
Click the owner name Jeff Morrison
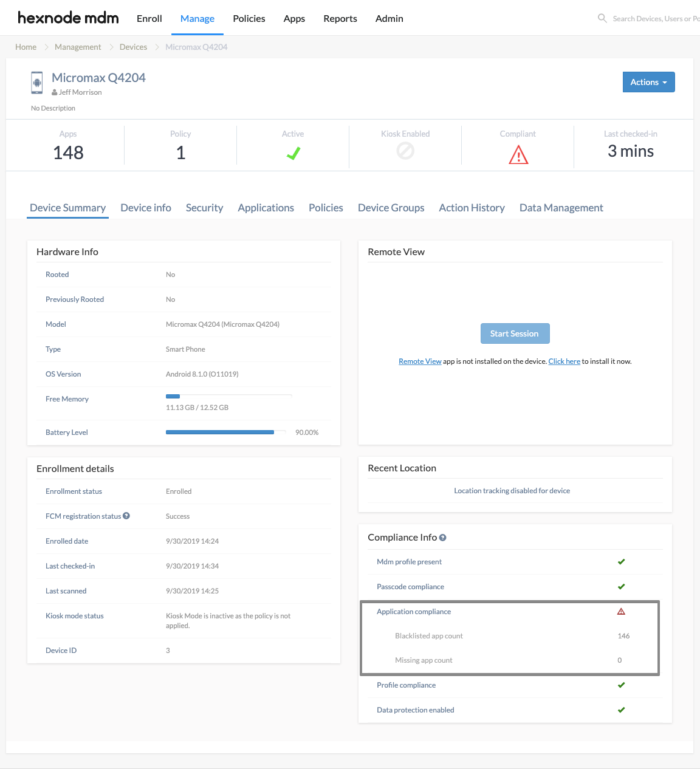(80, 92)
